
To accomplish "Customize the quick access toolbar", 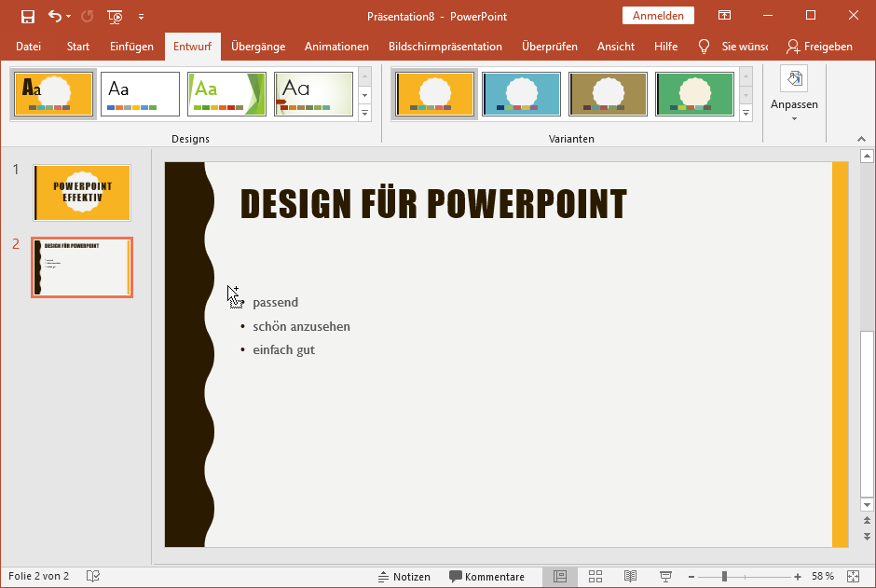I will (142, 17).
